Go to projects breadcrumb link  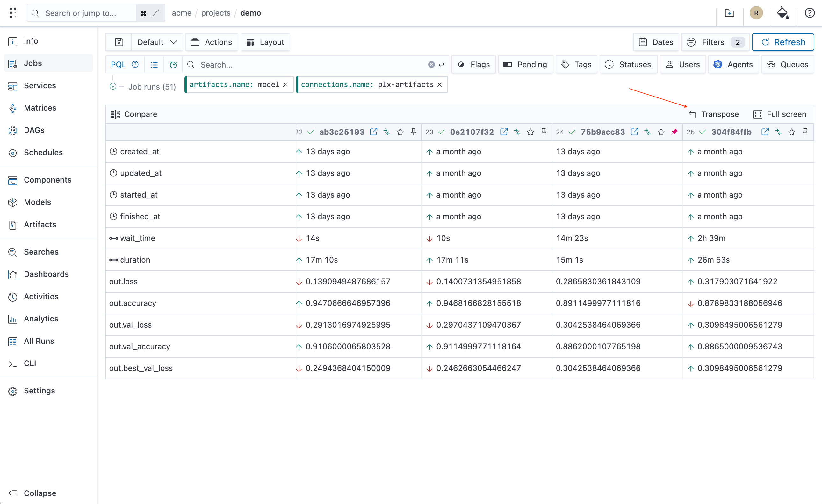coord(215,13)
